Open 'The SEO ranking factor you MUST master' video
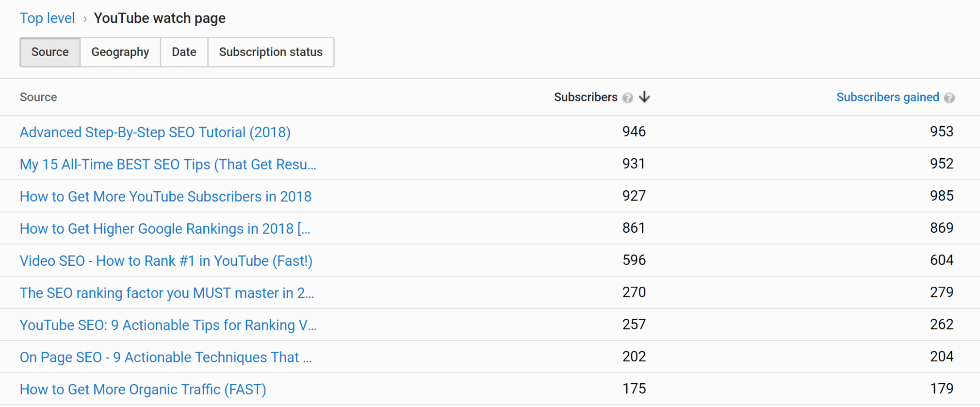 166,293
